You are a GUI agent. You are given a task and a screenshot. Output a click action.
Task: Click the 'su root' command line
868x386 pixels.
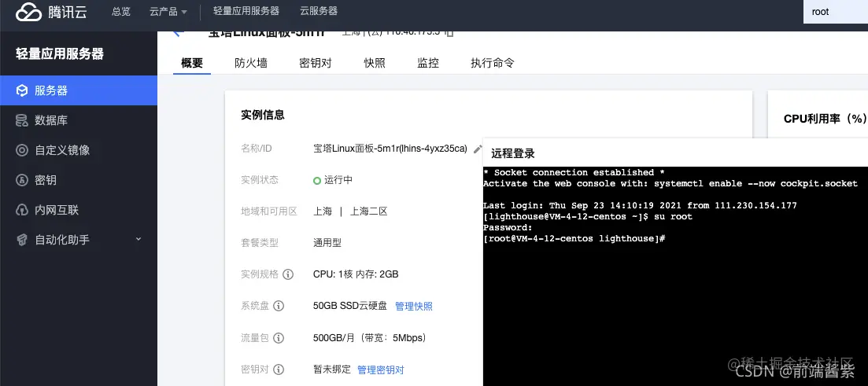(x=588, y=217)
